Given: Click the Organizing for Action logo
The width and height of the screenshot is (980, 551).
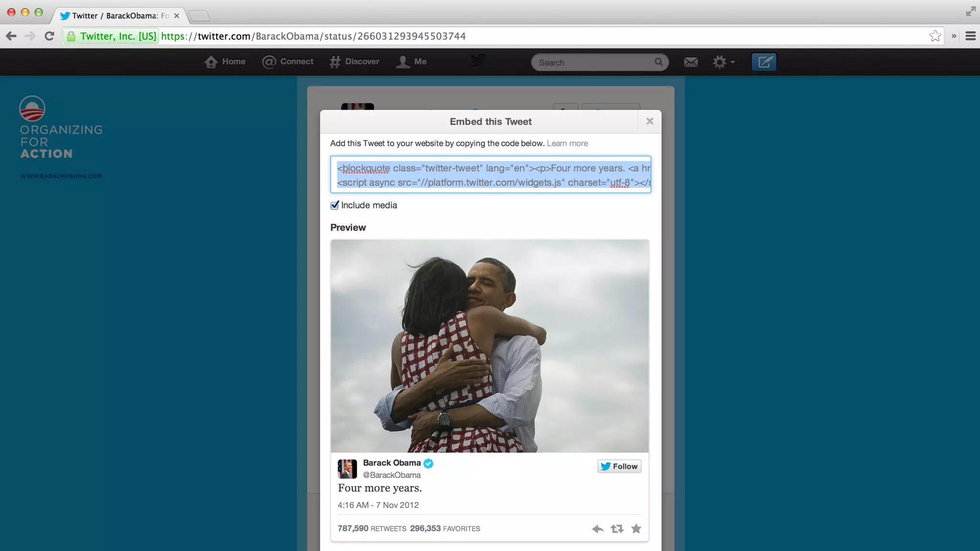Looking at the screenshot, I should click(x=61, y=128).
